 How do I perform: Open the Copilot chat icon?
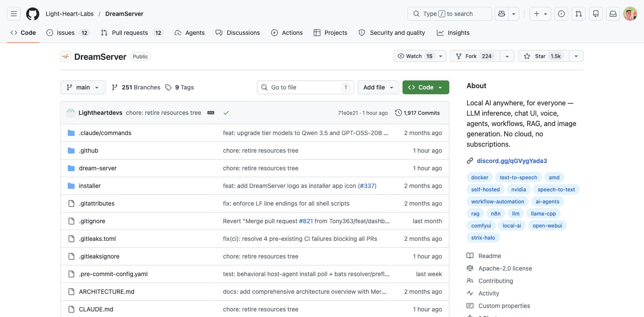[501, 14]
